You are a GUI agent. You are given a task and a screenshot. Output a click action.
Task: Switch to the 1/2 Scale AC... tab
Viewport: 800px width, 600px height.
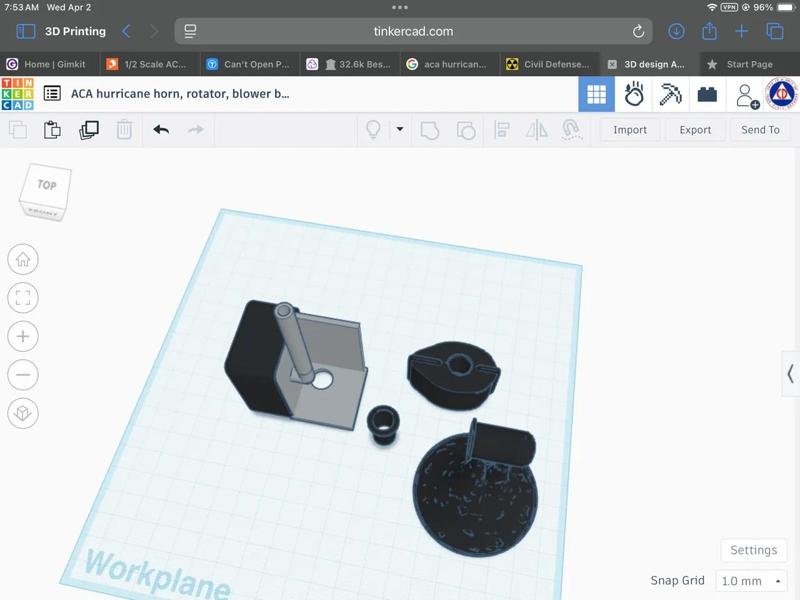click(150, 64)
